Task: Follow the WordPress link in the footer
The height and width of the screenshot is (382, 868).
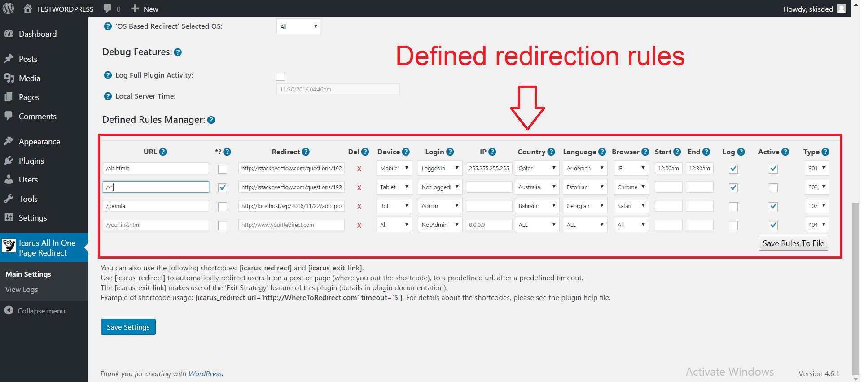Action: point(205,374)
